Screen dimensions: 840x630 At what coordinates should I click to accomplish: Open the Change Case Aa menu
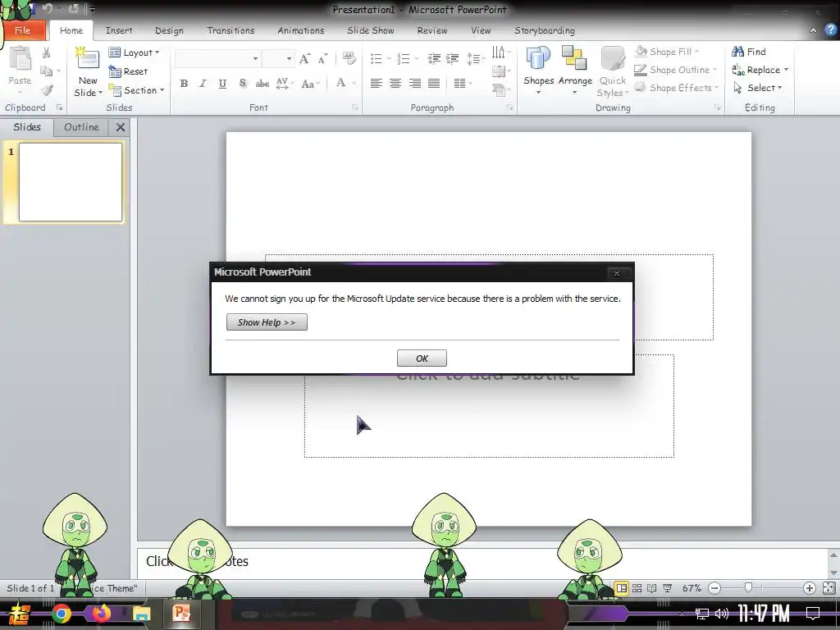click(x=310, y=84)
